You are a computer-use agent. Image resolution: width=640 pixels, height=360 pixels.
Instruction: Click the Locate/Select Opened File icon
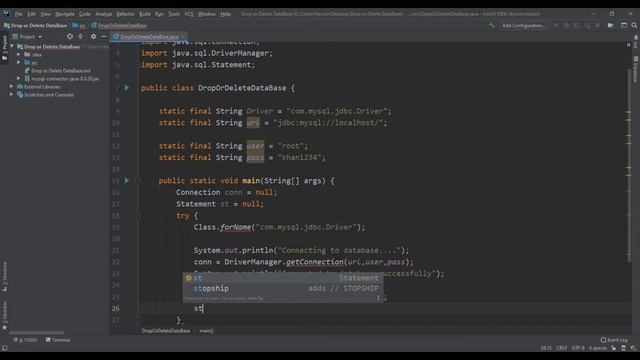click(70, 37)
